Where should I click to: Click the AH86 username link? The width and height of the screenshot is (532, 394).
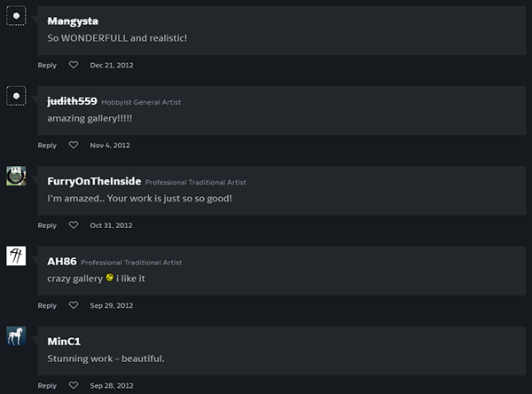tap(62, 261)
